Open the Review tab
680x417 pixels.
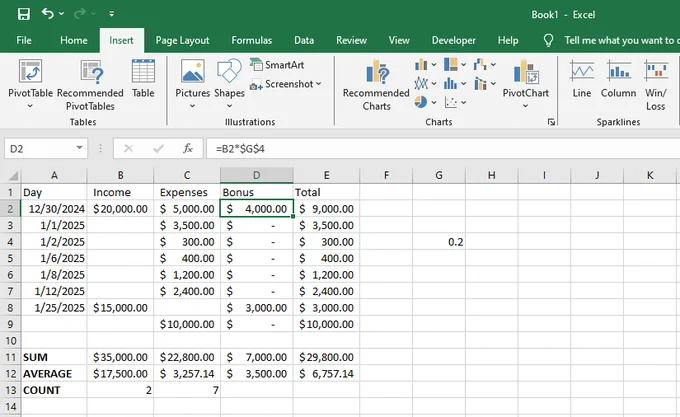[x=351, y=40]
